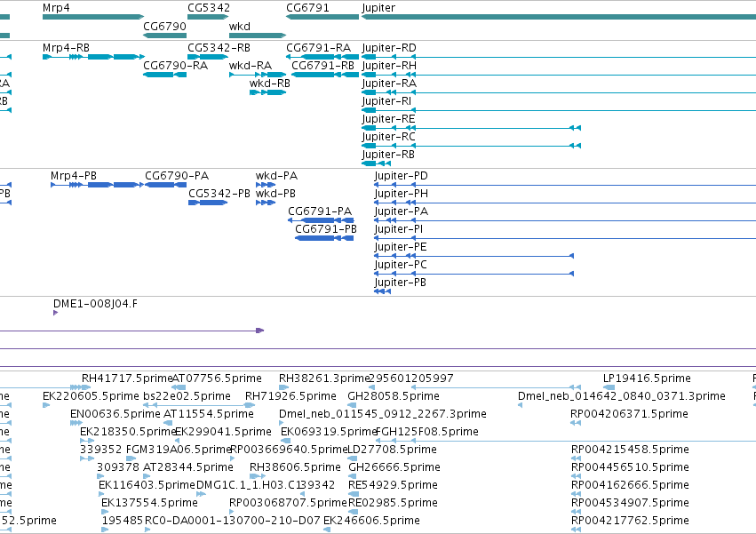
Task: Select EST RH38606.5prime
Action: coord(295,467)
